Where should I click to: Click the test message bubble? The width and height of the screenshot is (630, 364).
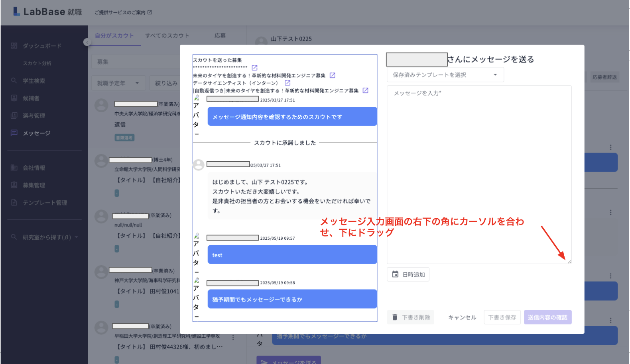292,255
